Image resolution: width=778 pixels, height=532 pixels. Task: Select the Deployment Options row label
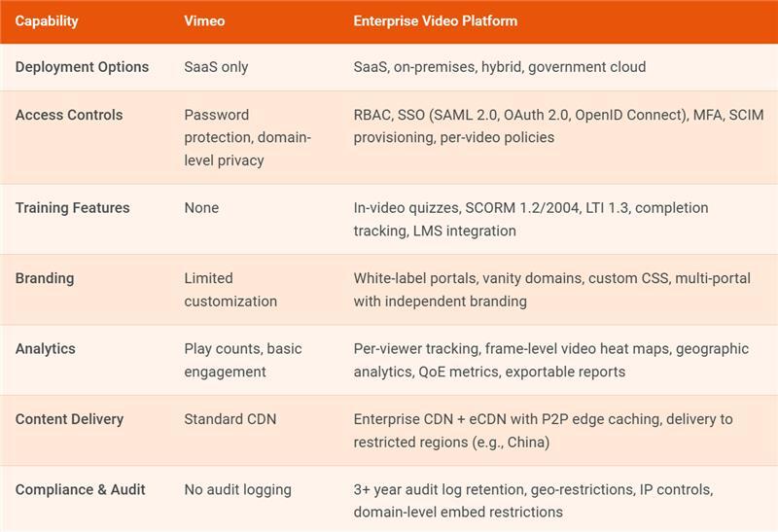tap(82, 67)
